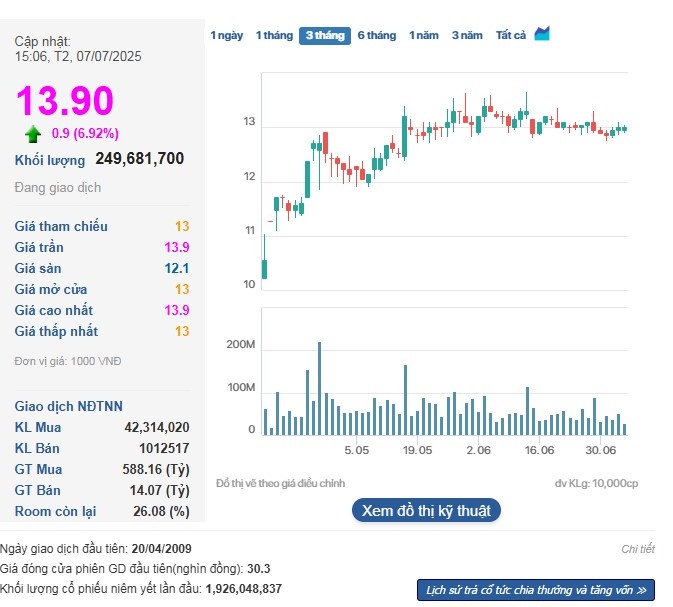Click the tallest volume bar in chart
This screenshot has height=607, width=673.
(319, 388)
